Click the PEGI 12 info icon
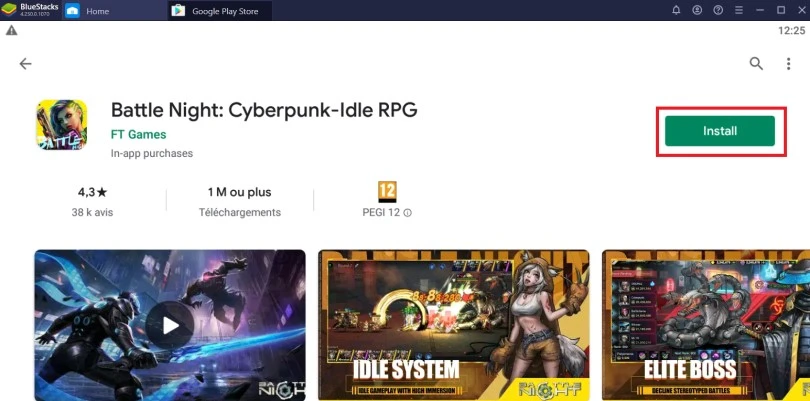The width and height of the screenshot is (810, 401). (408, 213)
